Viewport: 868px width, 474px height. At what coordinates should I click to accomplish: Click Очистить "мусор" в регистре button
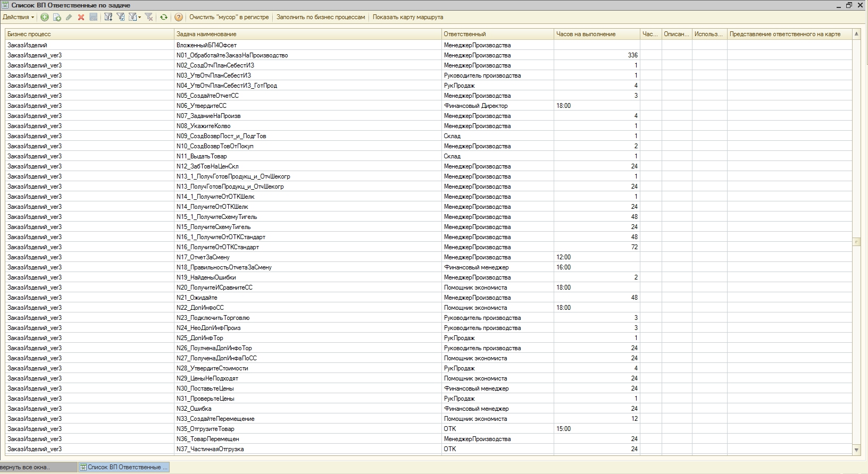pyautogui.click(x=229, y=17)
